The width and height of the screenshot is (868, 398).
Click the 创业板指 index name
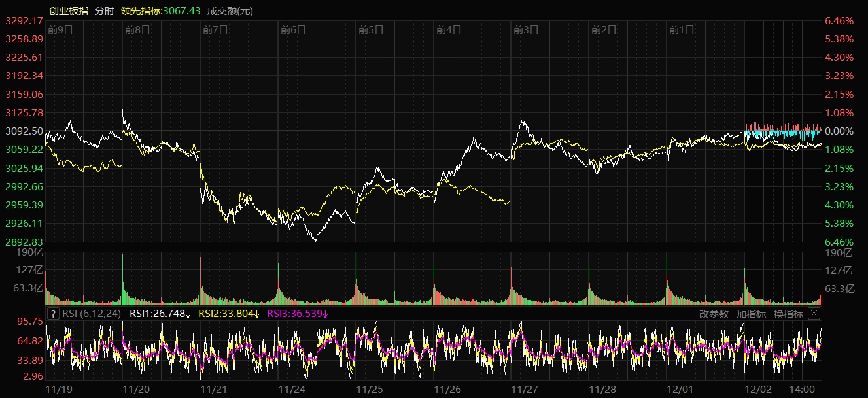click(68, 10)
